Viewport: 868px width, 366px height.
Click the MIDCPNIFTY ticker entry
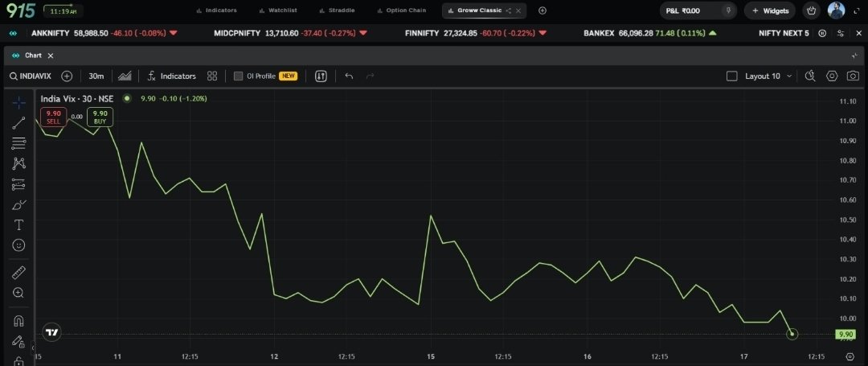[x=291, y=33]
